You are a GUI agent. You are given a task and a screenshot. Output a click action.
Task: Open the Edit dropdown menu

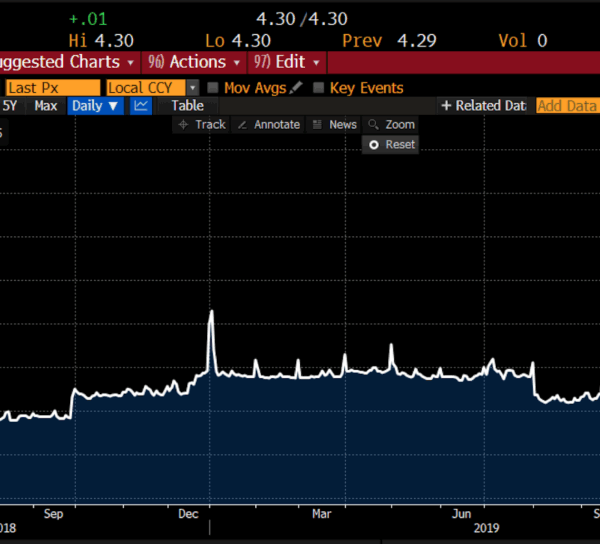point(286,62)
